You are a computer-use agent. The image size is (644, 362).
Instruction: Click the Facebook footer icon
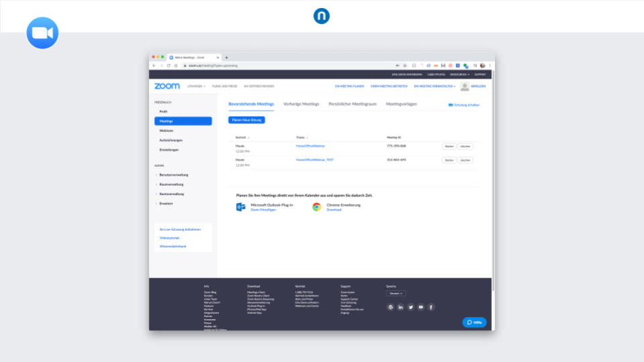(431, 307)
